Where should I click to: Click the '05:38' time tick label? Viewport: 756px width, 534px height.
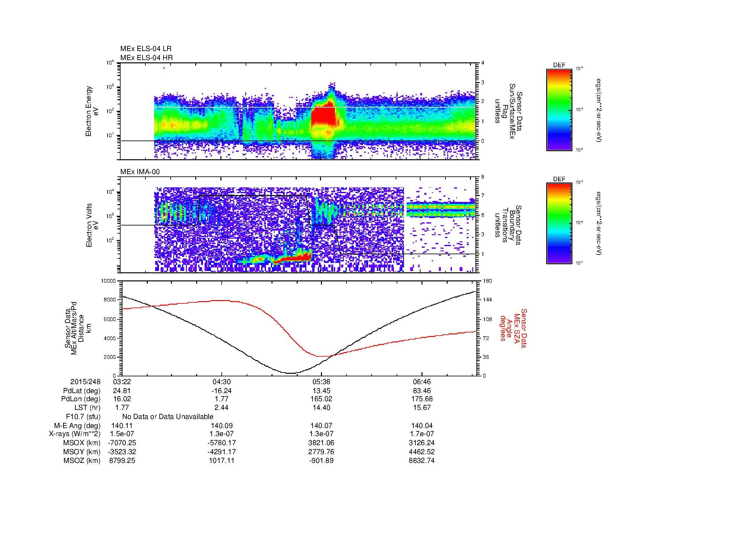click(321, 382)
